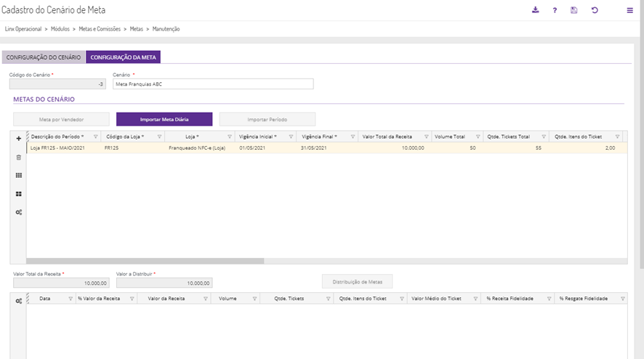Open help with the question mark icon
This screenshot has height=359, width=644.
pos(555,11)
